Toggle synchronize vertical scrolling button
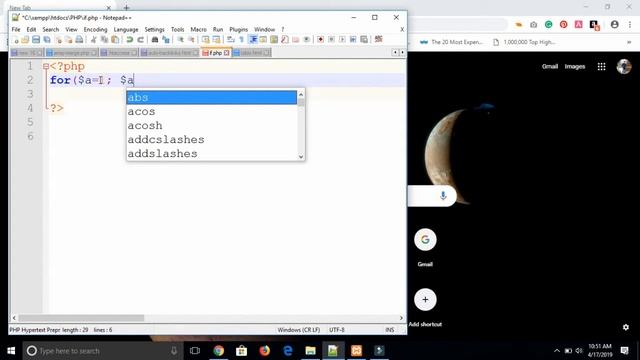This screenshot has width=640, height=360. click(x=205, y=40)
